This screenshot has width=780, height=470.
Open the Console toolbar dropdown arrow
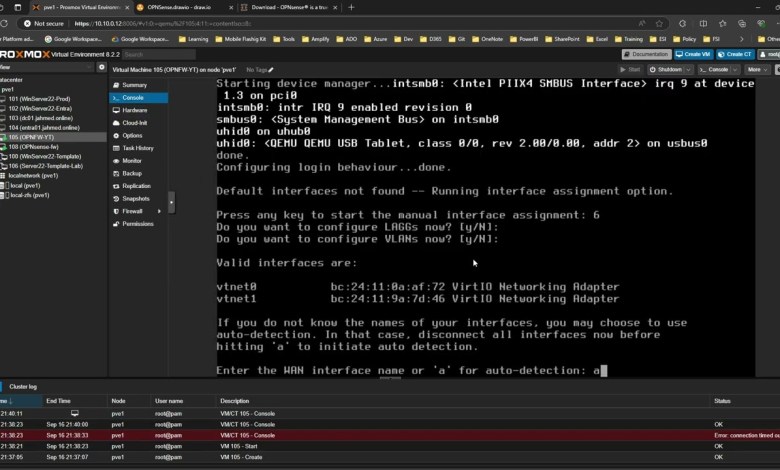click(x=735, y=70)
